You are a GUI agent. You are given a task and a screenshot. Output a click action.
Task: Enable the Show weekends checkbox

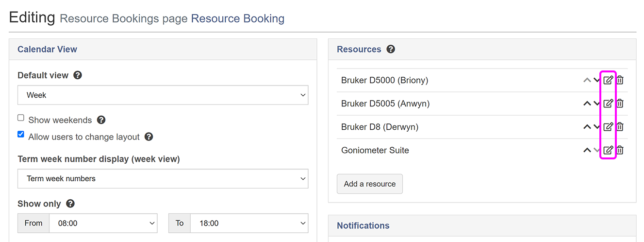21,118
